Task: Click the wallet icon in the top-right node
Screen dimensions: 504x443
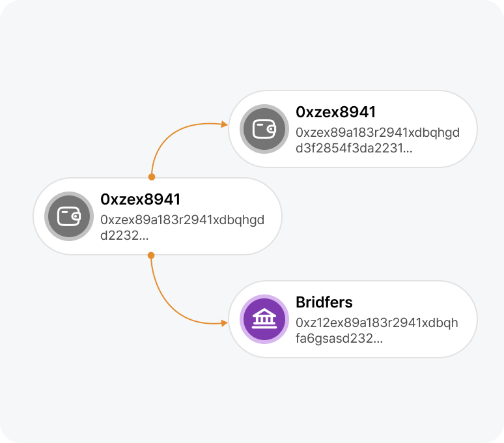Action: [263, 129]
